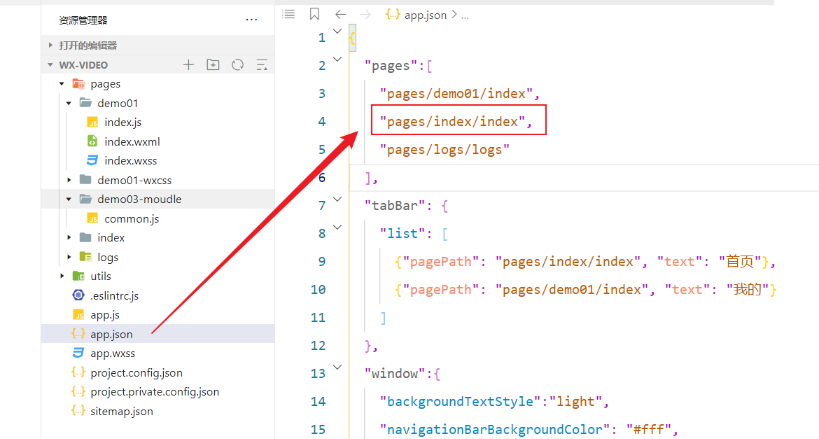This screenshot has height=439, width=819.
Task: Fold the pages array at line 2
Action: coord(337,59)
